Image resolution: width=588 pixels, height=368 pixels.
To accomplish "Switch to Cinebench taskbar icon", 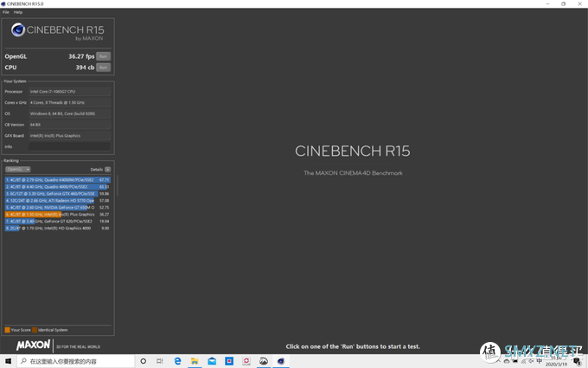I will point(281,361).
